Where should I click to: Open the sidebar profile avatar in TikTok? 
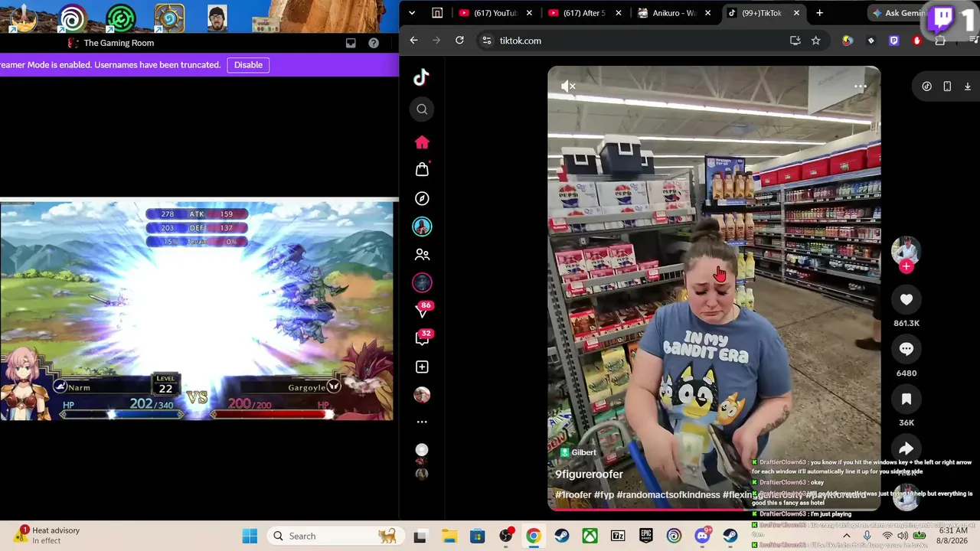click(422, 395)
